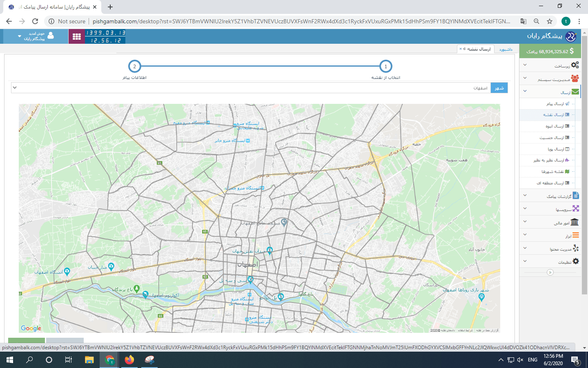Image resolution: width=588 pixels, height=368 pixels.
Task: Click the date display 1399.03.13
Action: pyautogui.click(x=105, y=33)
